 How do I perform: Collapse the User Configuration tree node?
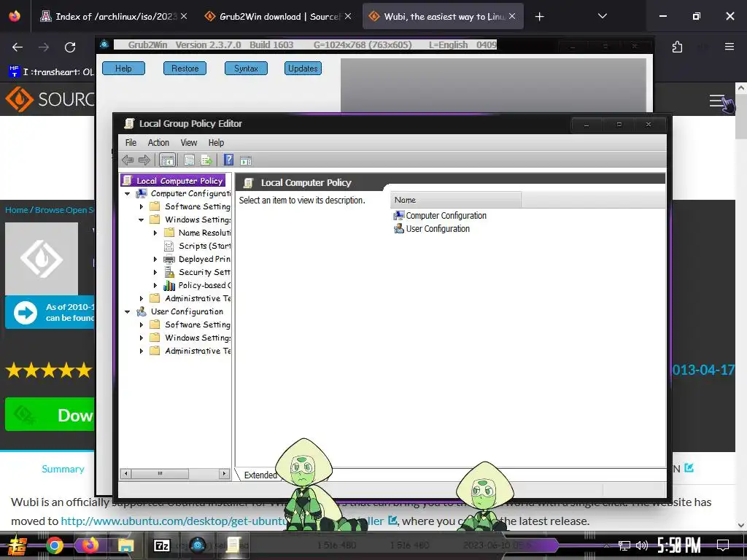pos(127,312)
